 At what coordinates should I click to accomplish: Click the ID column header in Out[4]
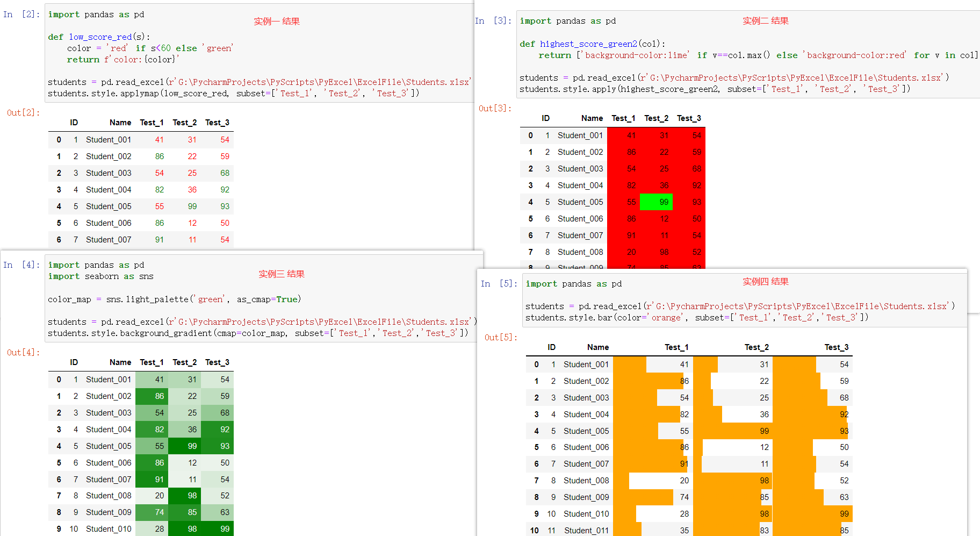74,362
